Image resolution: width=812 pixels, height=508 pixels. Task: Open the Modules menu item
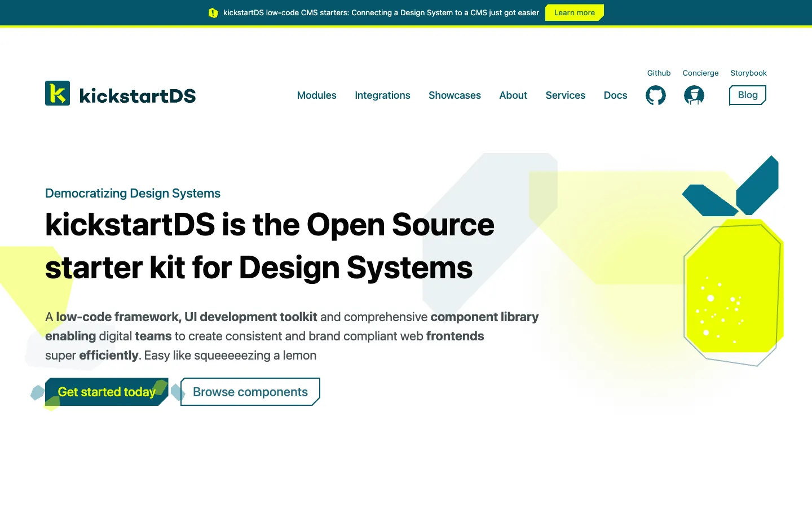coord(317,95)
